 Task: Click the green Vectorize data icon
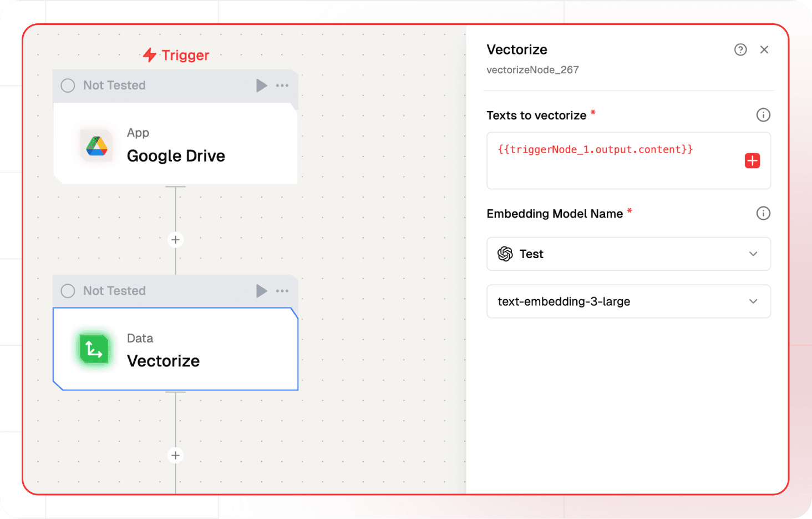[x=94, y=350]
